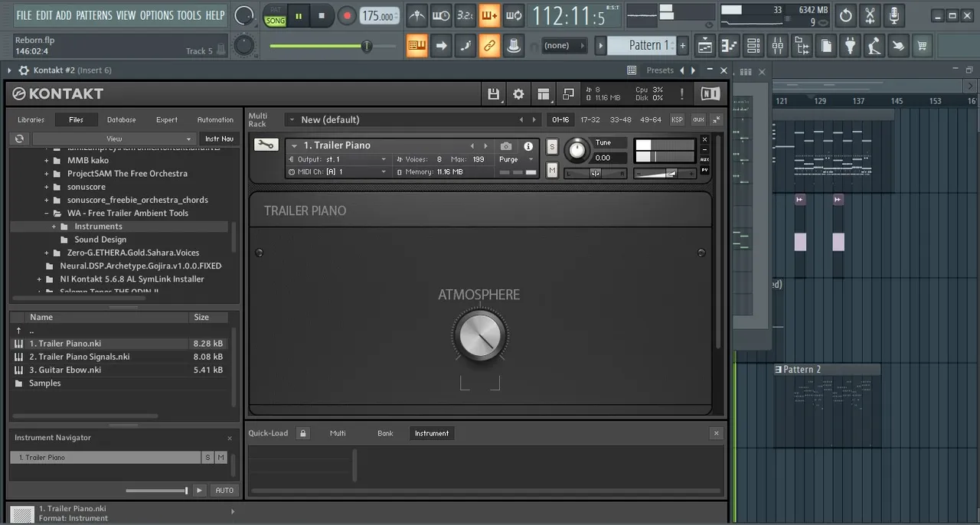Open the FL Studio shopping cart icon
Image resolution: width=980 pixels, height=525 pixels.
(922, 46)
